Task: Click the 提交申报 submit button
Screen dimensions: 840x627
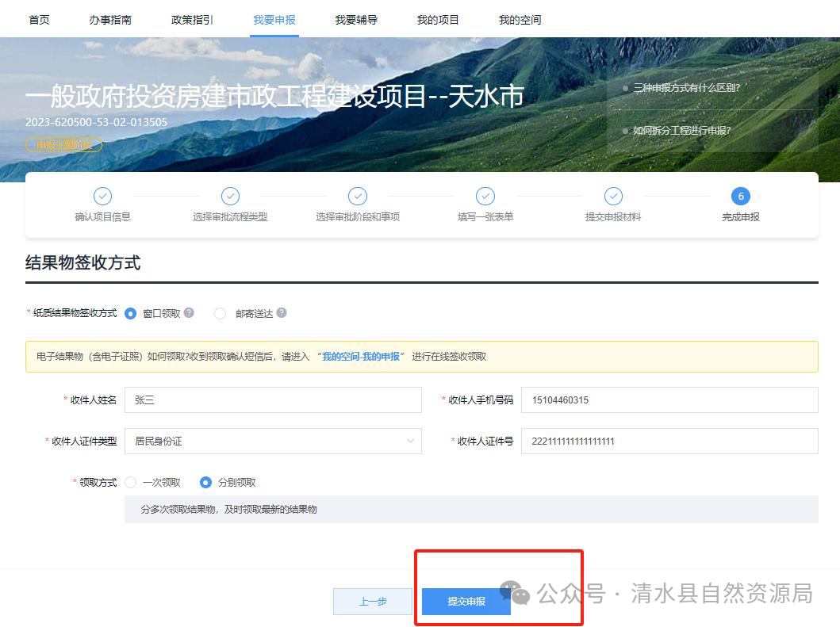Action: (467, 602)
